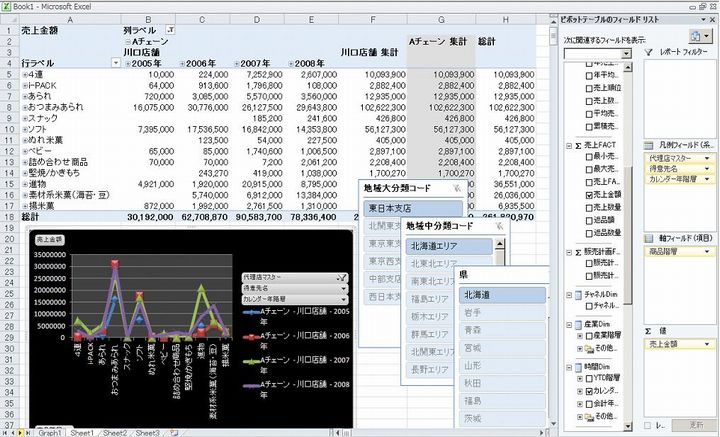The height and width of the screenshot is (437, 720).
Task: Switch to Sheet2 tab
Action: tap(115, 433)
